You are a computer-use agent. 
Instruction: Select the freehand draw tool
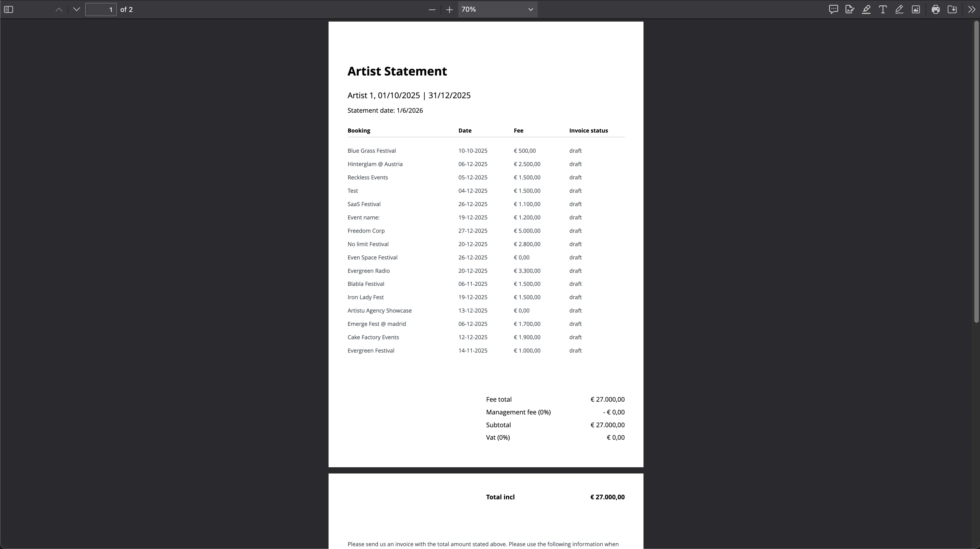[899, 10]
